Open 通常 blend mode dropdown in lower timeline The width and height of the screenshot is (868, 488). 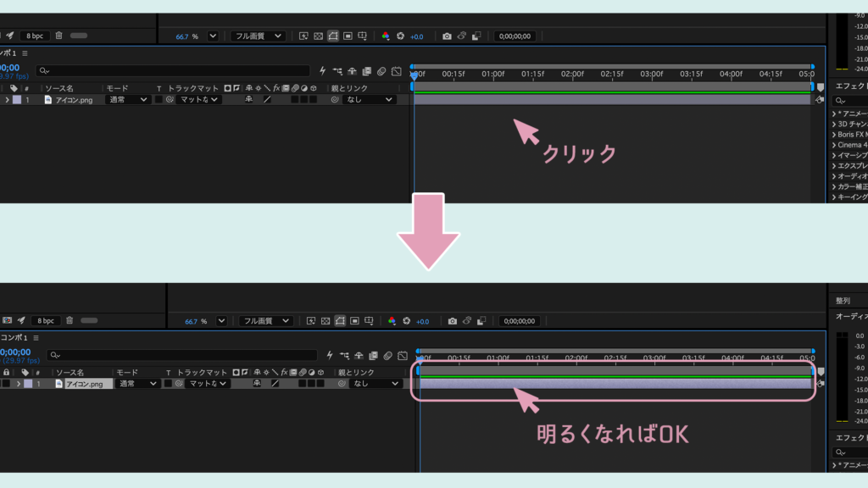pos(136,384)
